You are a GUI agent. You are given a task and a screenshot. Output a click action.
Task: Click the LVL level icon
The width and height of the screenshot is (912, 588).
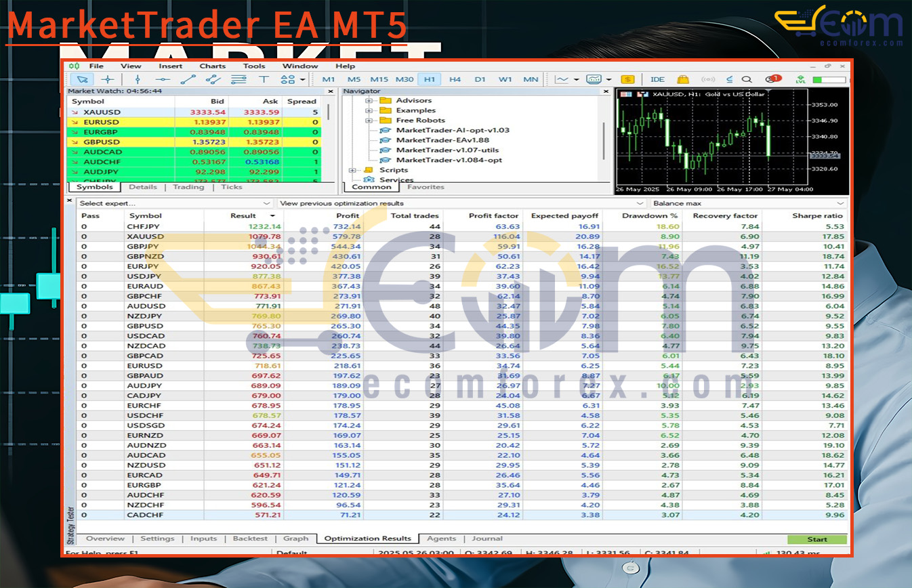[802, 79]
